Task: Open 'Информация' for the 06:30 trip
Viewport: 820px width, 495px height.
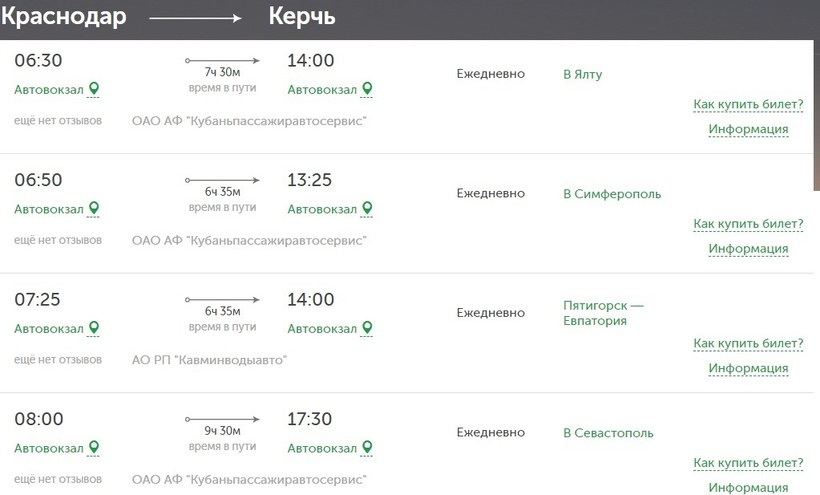Action: click(748, 129)
